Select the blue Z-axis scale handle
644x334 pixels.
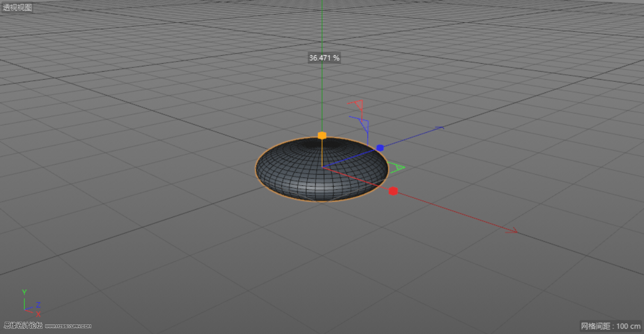pos(380,147)
